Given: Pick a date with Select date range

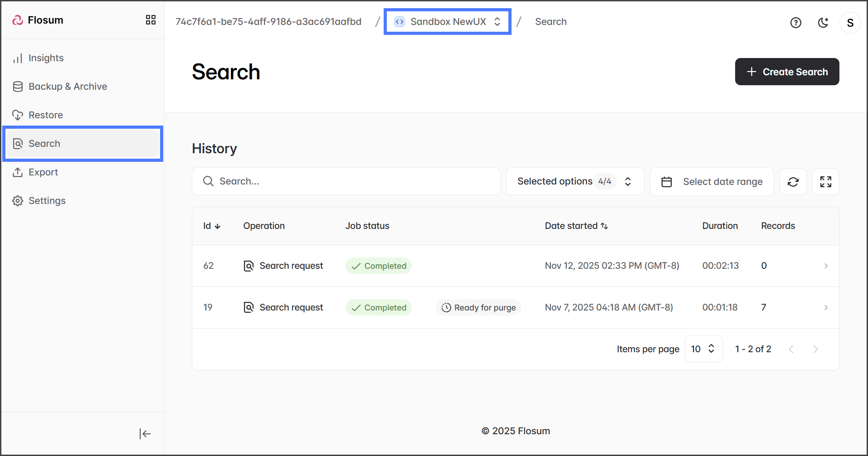Looking at the screenshot, I should (x=712, y=182).
